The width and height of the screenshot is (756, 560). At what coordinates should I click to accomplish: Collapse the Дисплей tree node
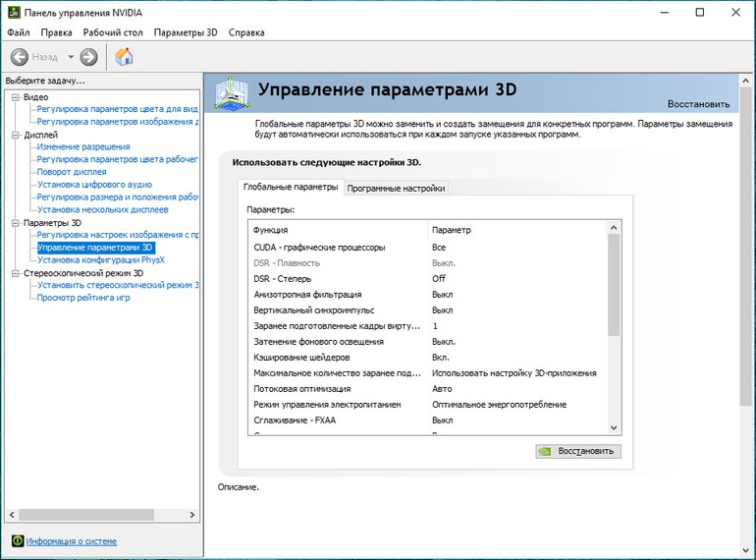point(16,135)
